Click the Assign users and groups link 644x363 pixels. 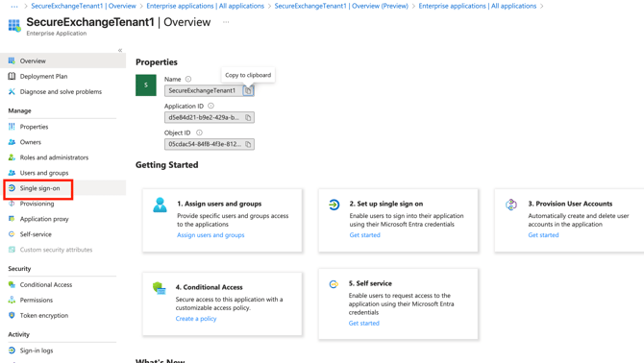[211, 235]
